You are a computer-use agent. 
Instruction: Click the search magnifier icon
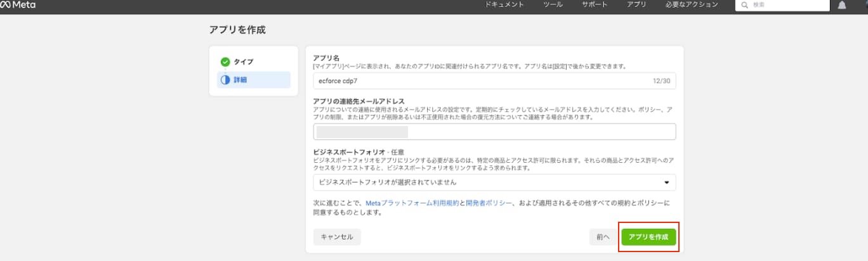click(x=744, y=4)
